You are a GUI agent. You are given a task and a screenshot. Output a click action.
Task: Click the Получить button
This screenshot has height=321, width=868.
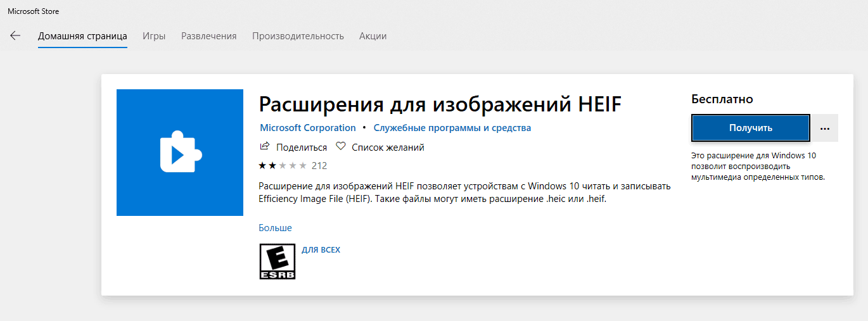751,128
